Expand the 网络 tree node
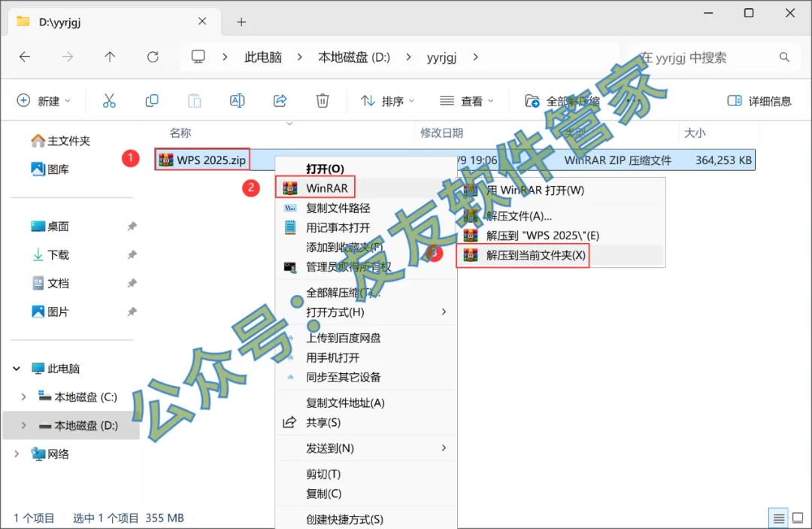 pos(17,455)
